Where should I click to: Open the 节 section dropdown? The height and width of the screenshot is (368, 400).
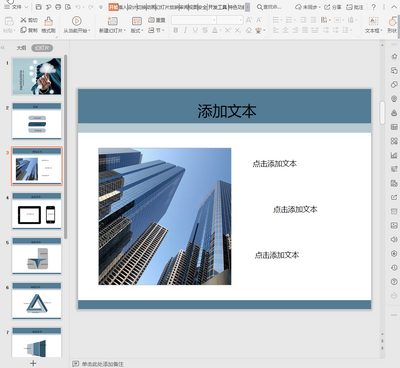156,30
